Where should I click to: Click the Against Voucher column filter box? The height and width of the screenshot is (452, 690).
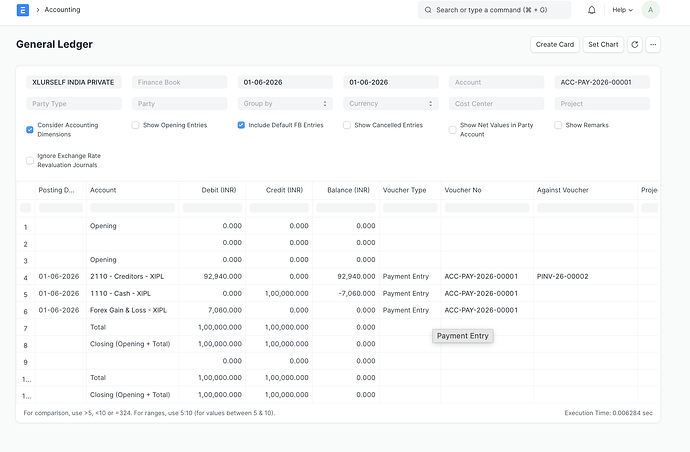585,207
